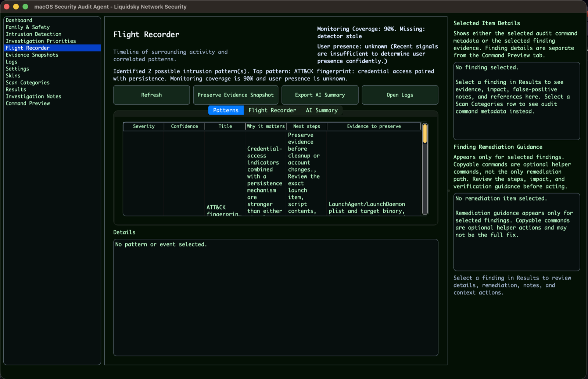Click the 'Select a finding in Results to review' hint
Image resolution: width=588 pixels, height=379 pixels.
512,285
